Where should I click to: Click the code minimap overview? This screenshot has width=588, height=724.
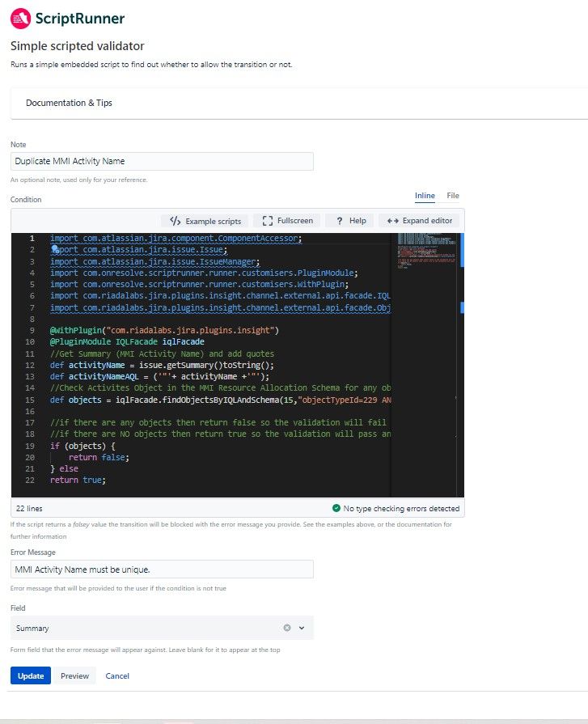pos(426,251)
